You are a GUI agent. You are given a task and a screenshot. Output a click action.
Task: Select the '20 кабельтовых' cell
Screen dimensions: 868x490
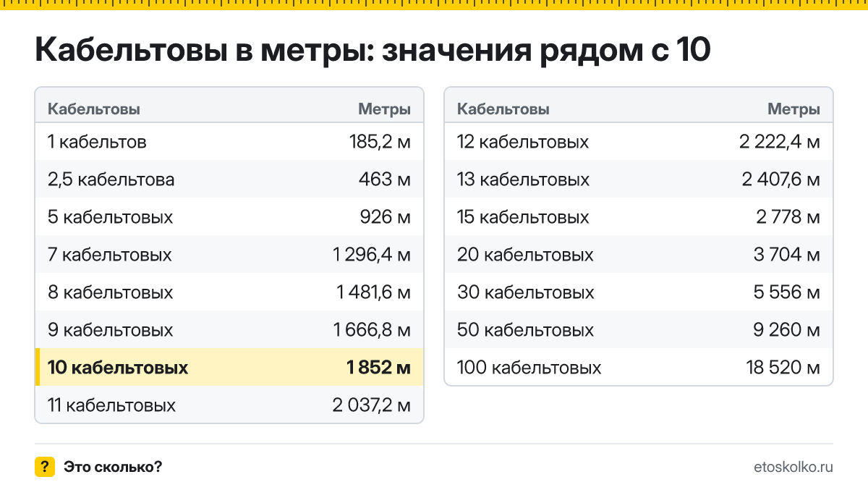pos(525,255)
